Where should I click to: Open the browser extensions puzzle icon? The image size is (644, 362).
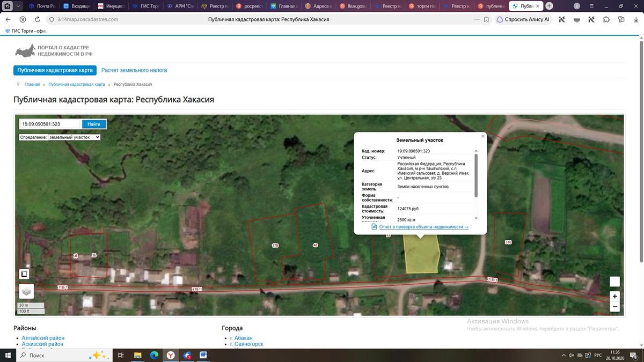tap(606, 19)
